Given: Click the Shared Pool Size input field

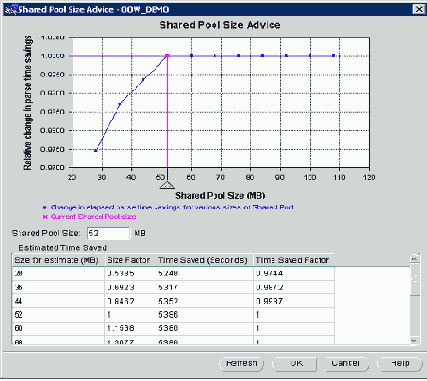Looking at the screenshot, I should (x=108, y=233).
